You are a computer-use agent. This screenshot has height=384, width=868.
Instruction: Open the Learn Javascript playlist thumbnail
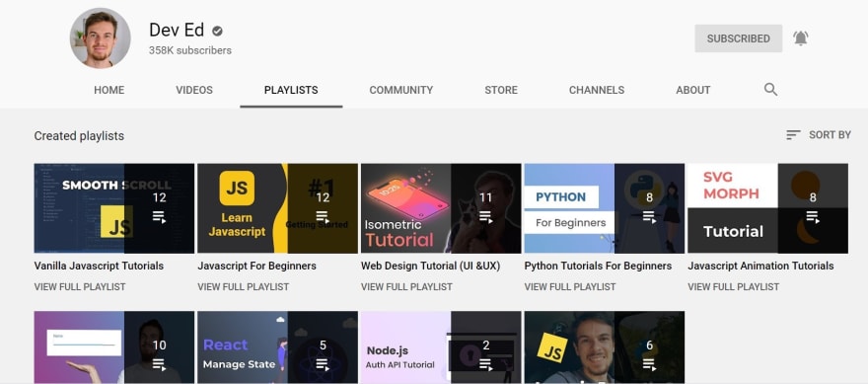277,208
